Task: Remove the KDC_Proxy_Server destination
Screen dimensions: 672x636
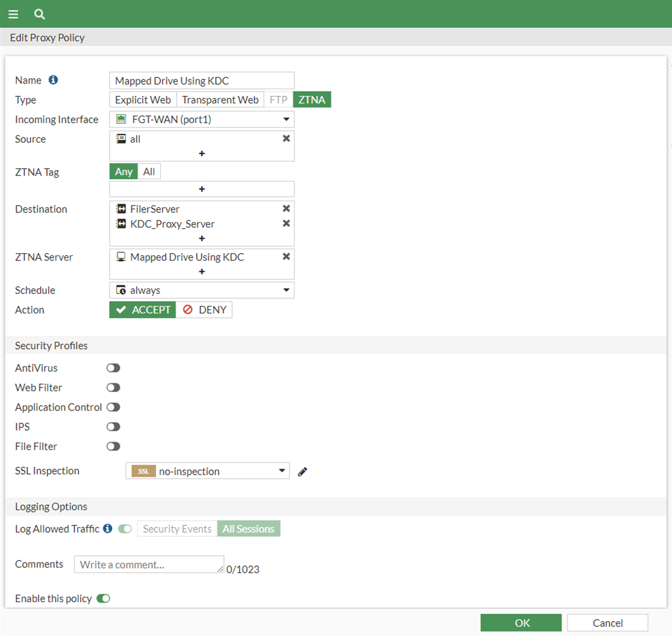Action: pos(286,223)
